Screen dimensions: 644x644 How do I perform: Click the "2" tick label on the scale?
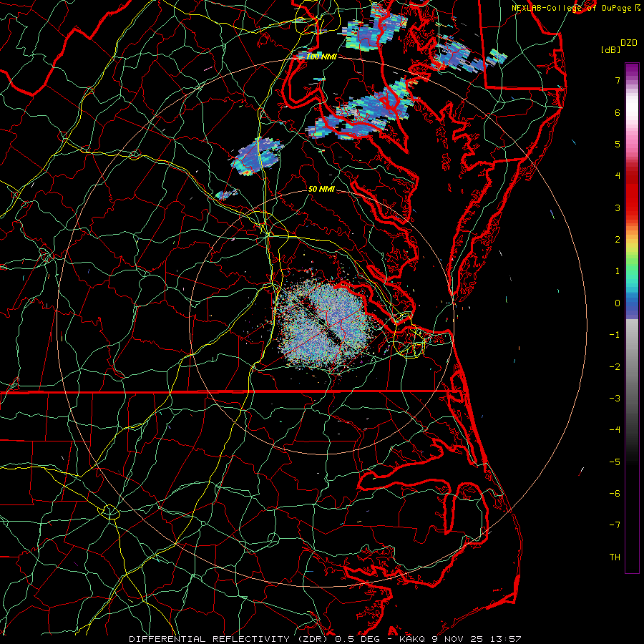click(x=618, y=240)
